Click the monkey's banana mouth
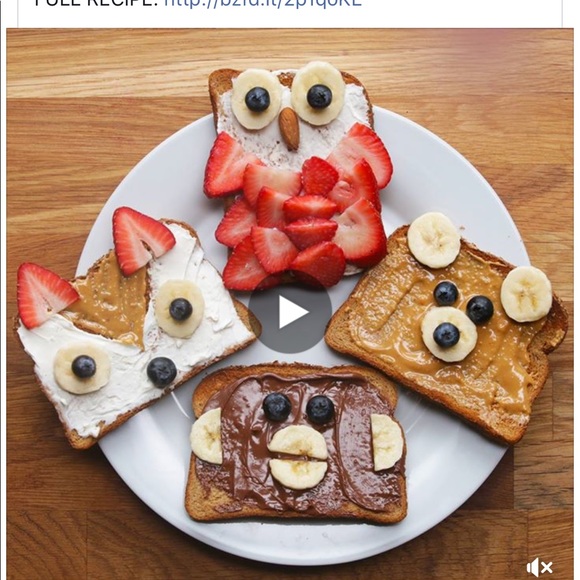The image size is (580, 580). (x=298, y=457)
